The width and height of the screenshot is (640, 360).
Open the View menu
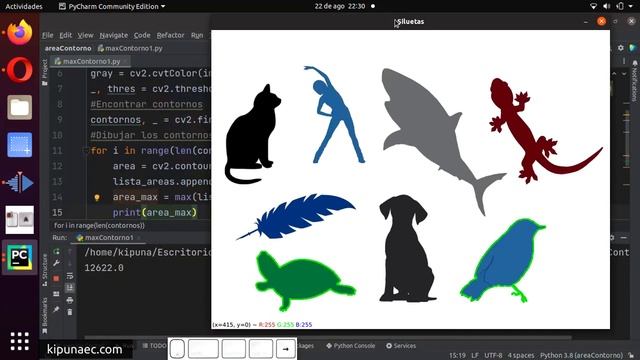[x=85, y=35]
